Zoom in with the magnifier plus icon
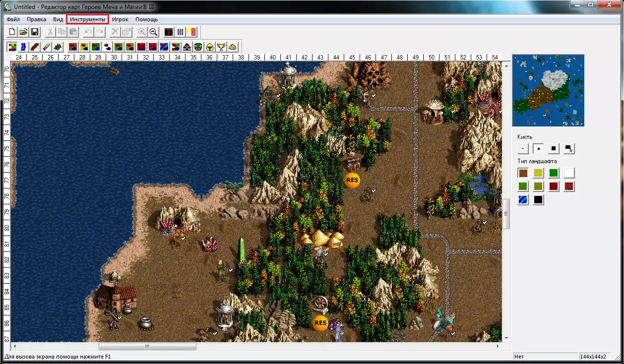This screenshot has width=624, height=364. pos(142,32)
